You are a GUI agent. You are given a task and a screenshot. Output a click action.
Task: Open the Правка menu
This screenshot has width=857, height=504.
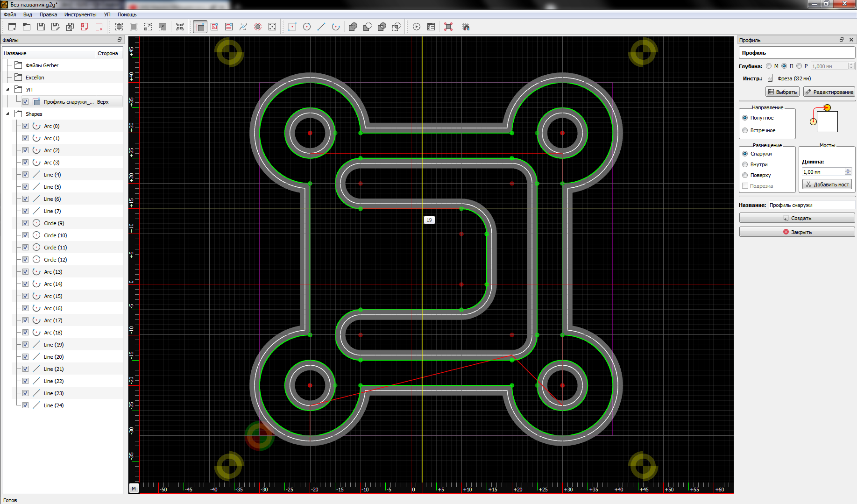(48, 14)
